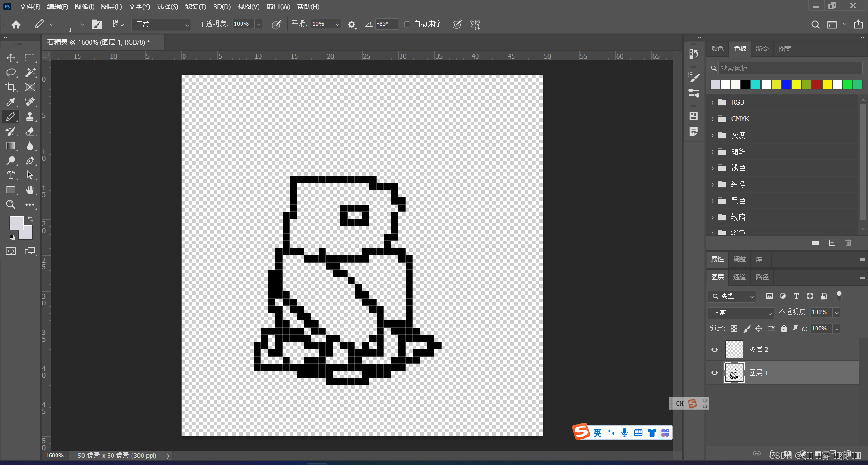This screenshot has width=868, height=465.
Task: Select the Pen tool
Action: tap(30, 161)
